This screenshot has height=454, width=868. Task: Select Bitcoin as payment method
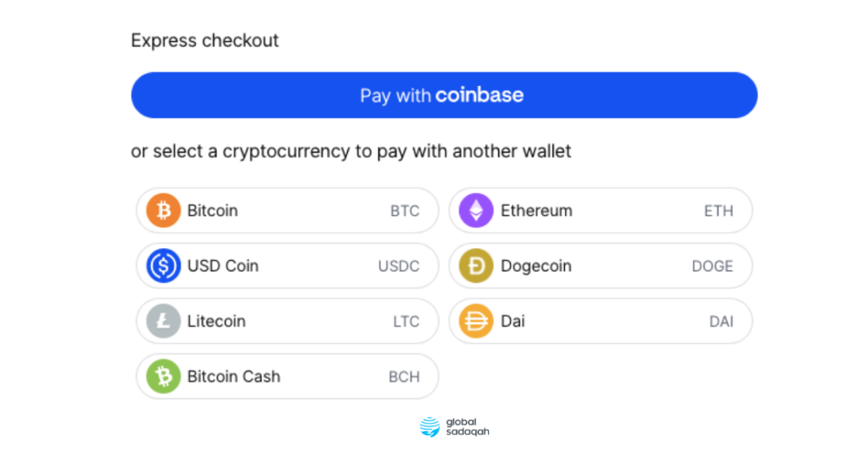click(287, 210)
